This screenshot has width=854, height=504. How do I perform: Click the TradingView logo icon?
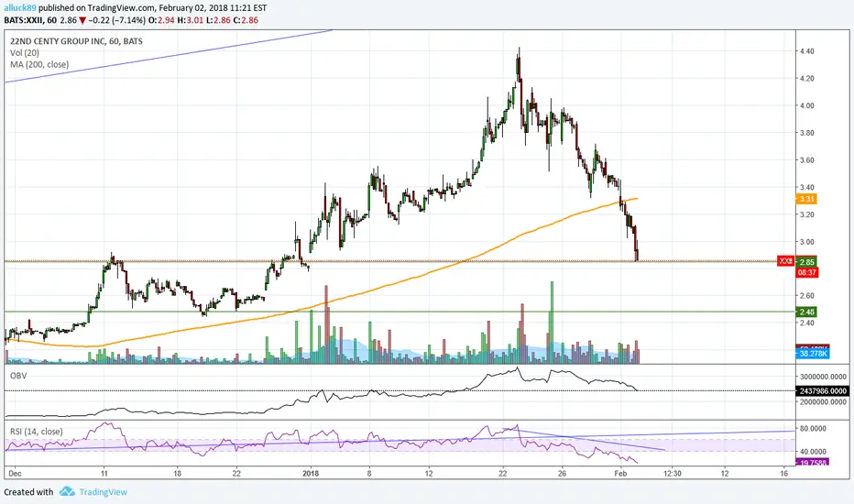tap(67, 491)
